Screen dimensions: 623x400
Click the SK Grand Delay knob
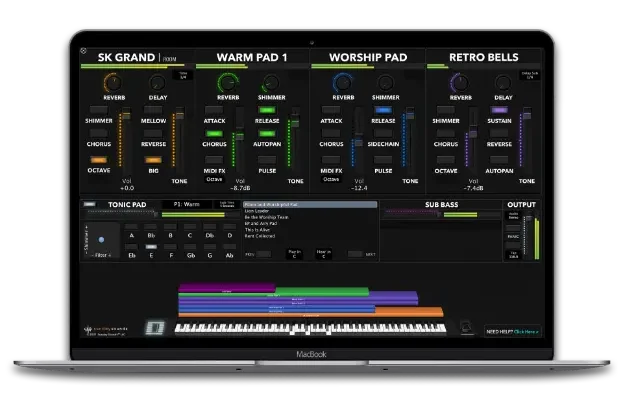(157, 85)
